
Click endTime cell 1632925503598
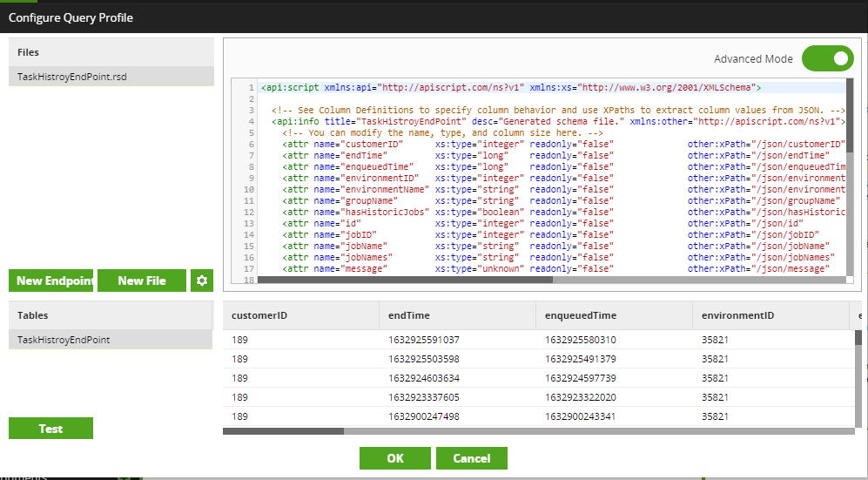pos(424,359)
